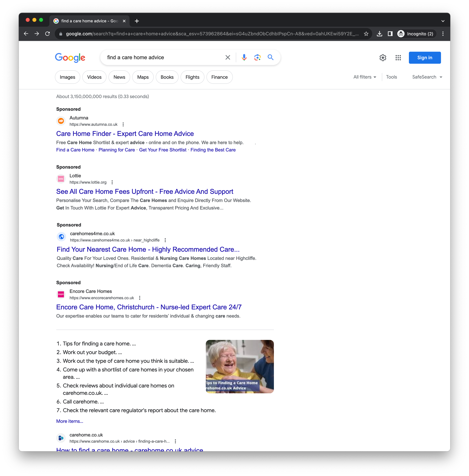The height and width of the screenshot is (476, 469).
Task: Open Google Lens image search
Action: (x=257, y=57)
